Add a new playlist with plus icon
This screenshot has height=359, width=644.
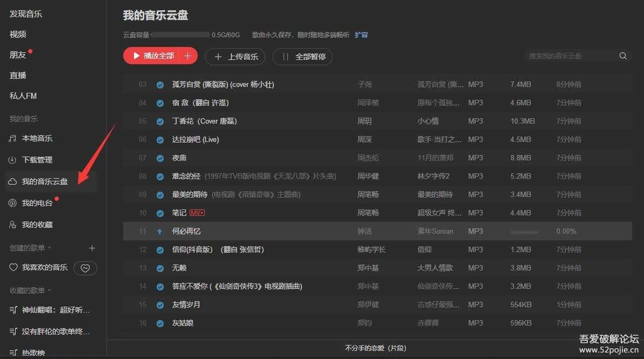click(x=92, y=248)
